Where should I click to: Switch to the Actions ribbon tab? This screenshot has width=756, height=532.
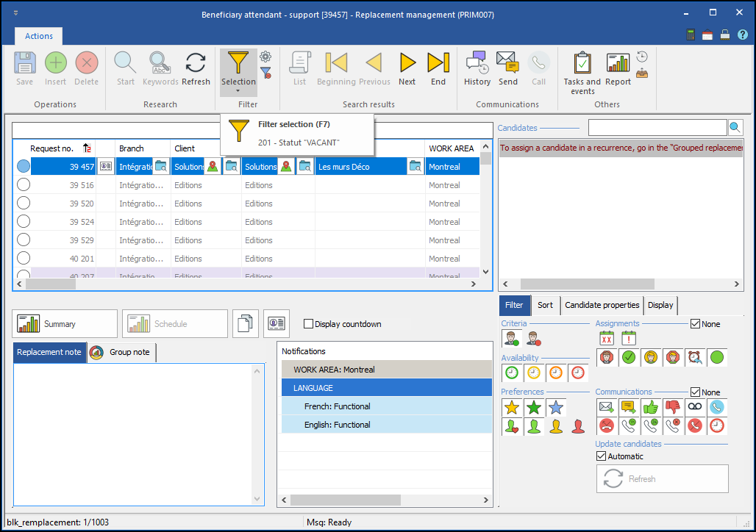(x=39, y=36)
